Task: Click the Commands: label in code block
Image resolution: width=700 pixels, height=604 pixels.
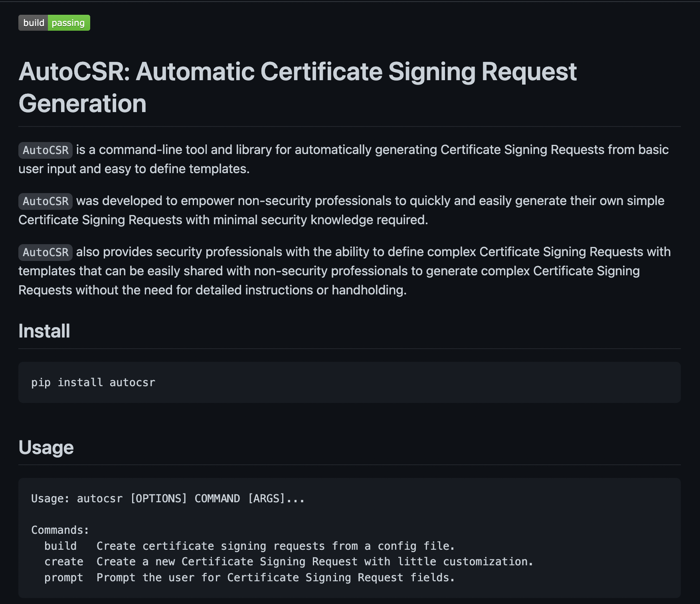Action: pos(60,530)
